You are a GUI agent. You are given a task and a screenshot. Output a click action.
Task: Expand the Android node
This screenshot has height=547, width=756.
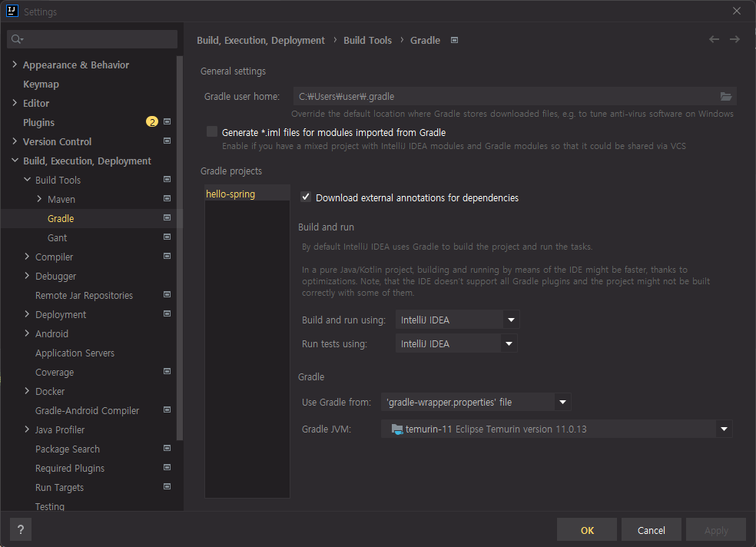(27, 333)
